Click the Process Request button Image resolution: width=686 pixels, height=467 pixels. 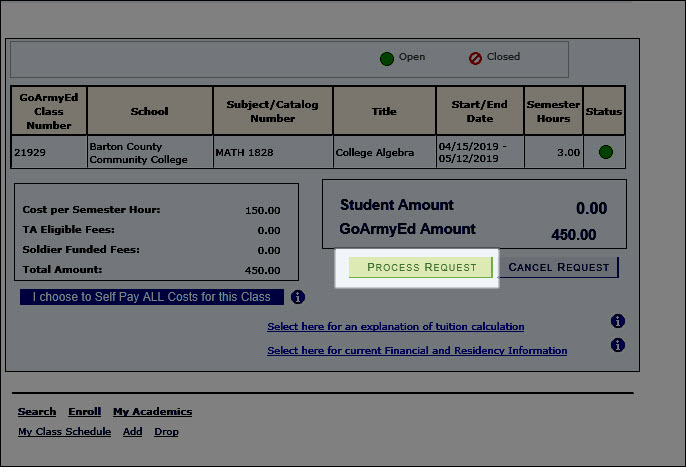pyautogui.click(x=420, y=267)
